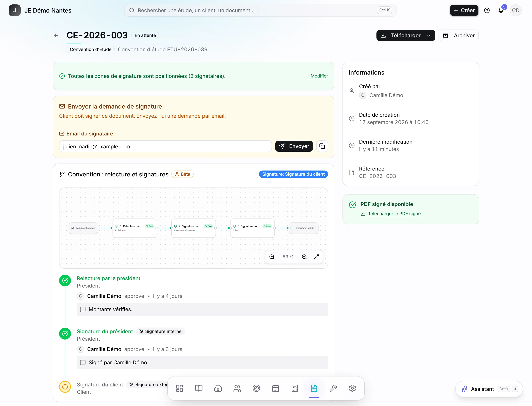Viewport: 532px width, 406px height.
Task: Open the Assistant button
Action: tap(489, 389)
